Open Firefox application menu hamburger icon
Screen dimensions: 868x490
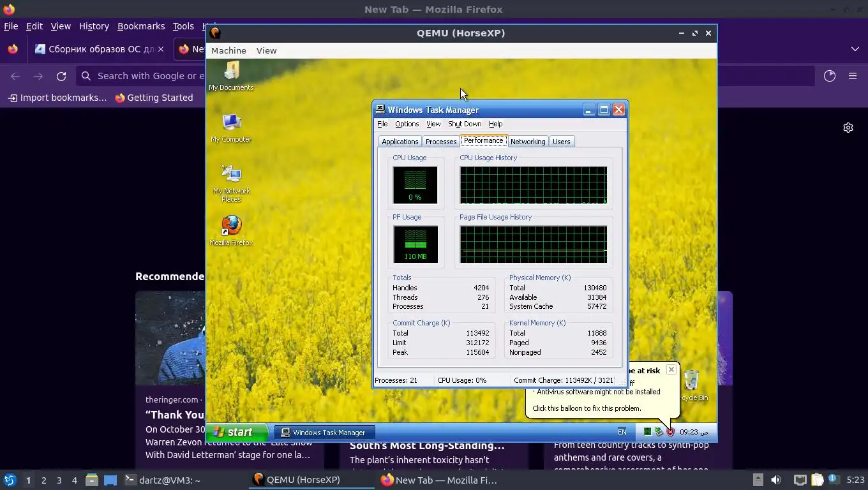852,76
